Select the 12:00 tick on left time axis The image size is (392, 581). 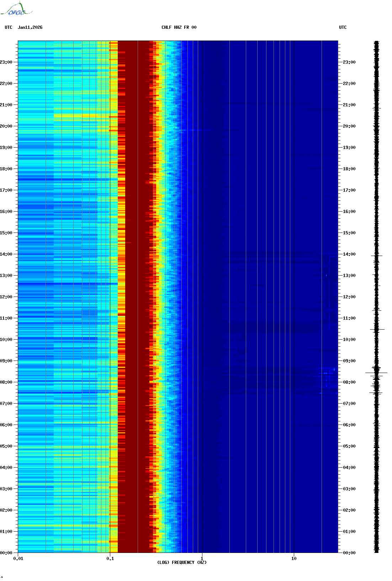6,297
